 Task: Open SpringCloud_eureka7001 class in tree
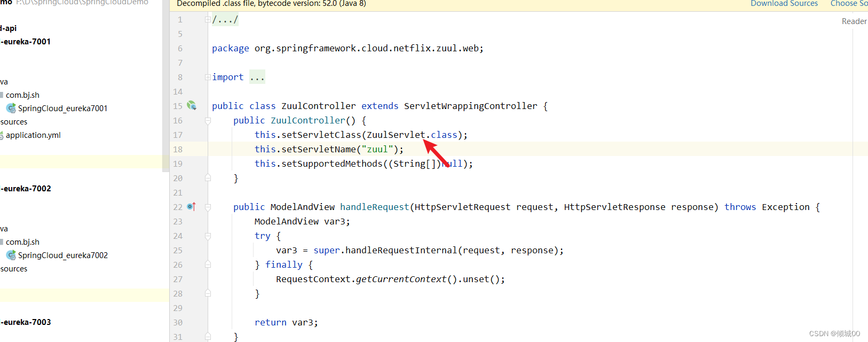(62, 108)
